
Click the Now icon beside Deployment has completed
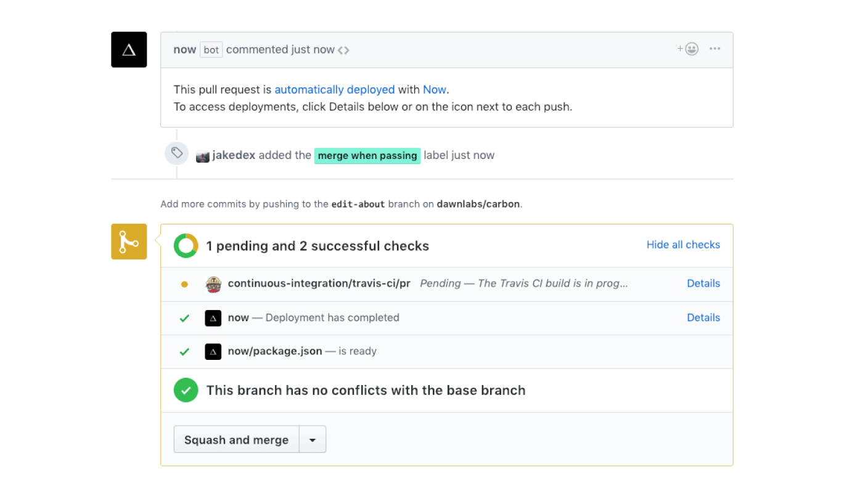click(x=213, y=318)
